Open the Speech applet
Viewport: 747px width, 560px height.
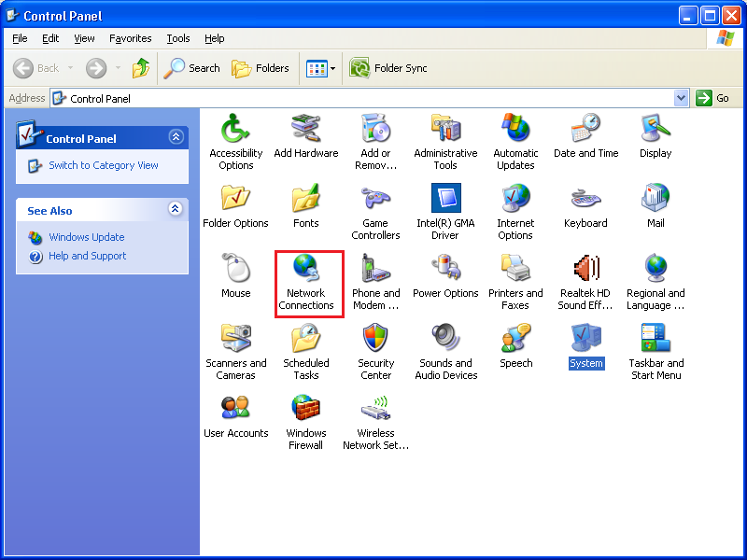click(x=515, y=345)
